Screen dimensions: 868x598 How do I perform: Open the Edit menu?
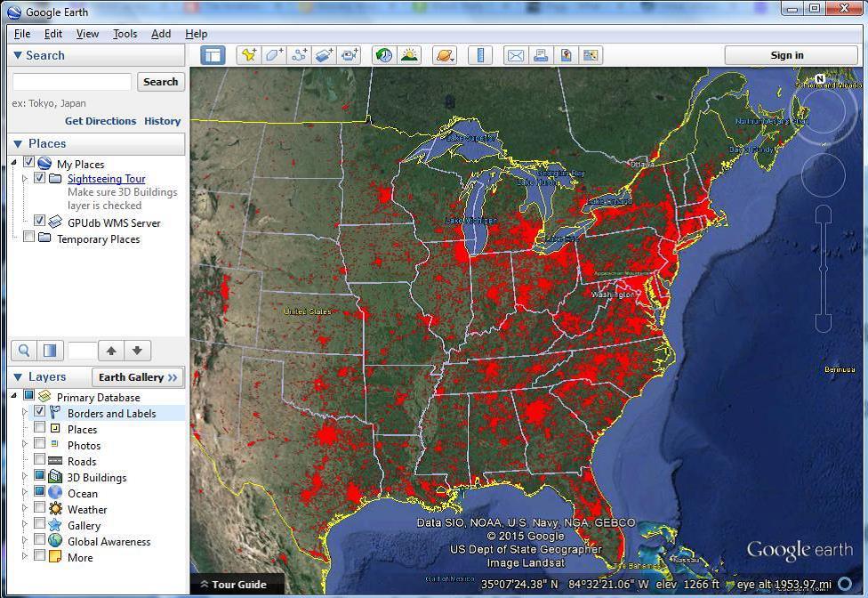(53, 34)
